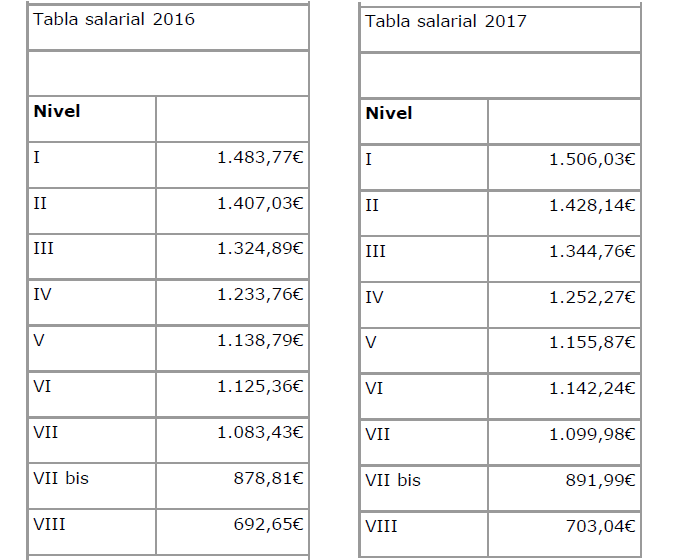This screenshot has height=560, width=691.
Task: Click the 1.155,87€ amount
Action: tap(592, 342)
